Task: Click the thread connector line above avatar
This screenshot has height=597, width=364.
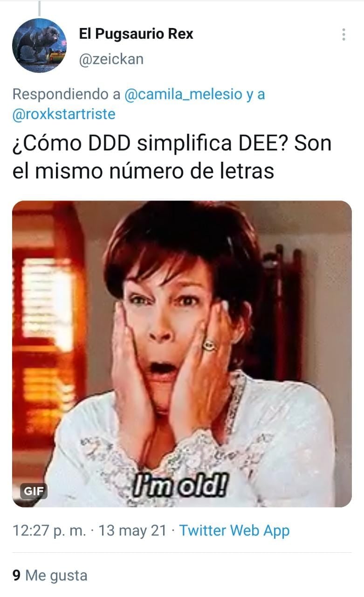Action: click(x=39, y=8)
